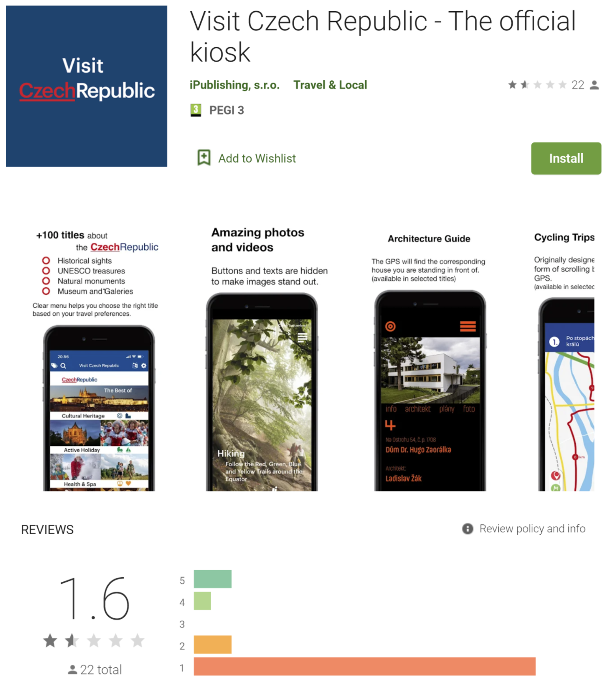607x700 pixels.
Task: Click the person icon beside 22 total
Action: [x=72, y=670]
